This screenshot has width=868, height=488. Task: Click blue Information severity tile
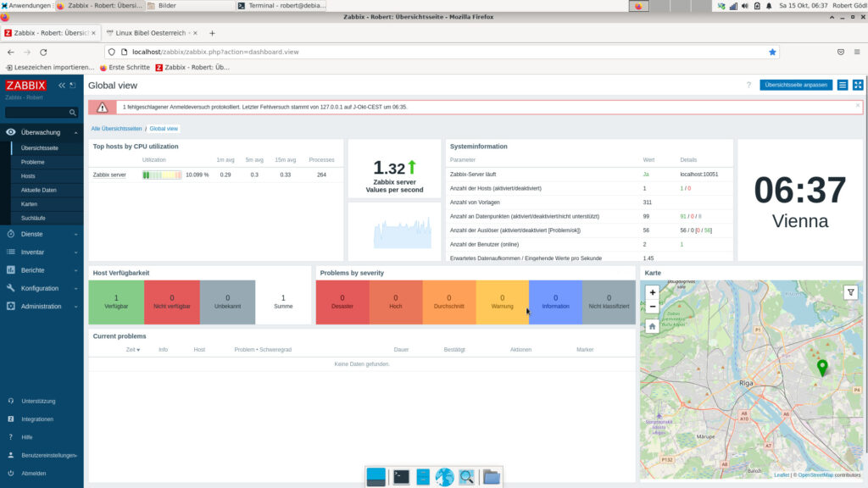click(555, 302)
